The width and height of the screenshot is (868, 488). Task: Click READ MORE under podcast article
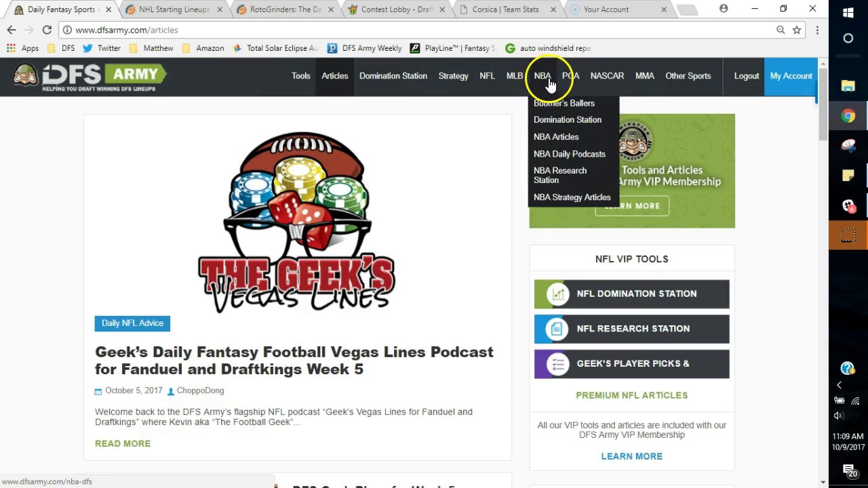(123, 443)
